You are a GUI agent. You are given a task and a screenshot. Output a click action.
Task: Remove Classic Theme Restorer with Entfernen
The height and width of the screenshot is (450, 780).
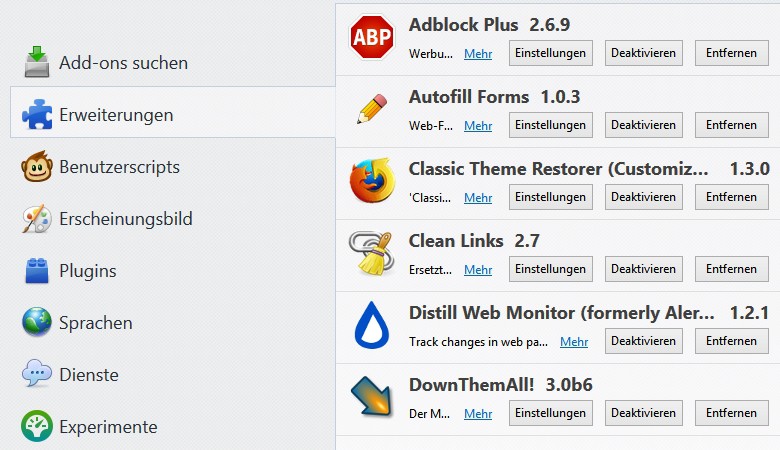coord(732,197)
